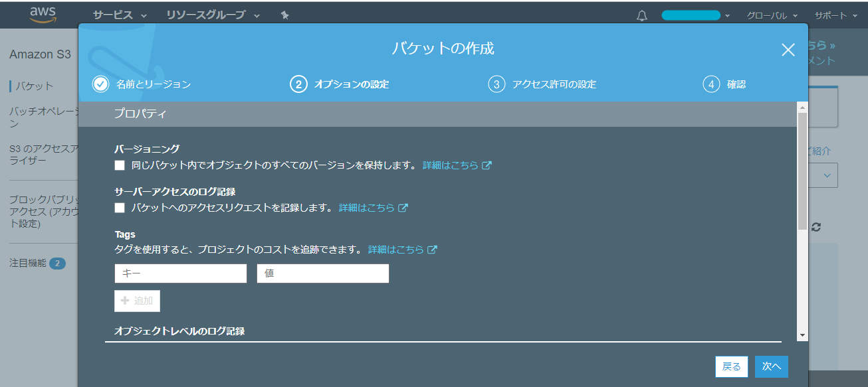Click the 戻る button
The width and height of the screenshot is (868, 387).
[732, 366]
